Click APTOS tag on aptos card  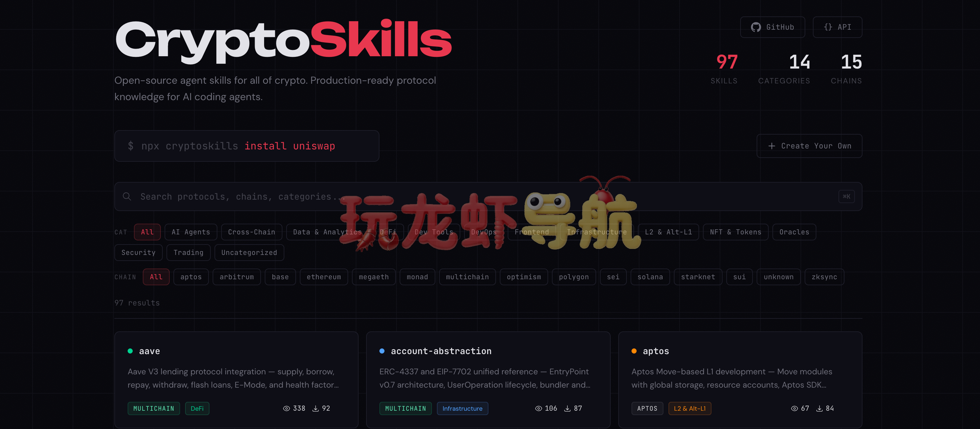pos(647,408)
